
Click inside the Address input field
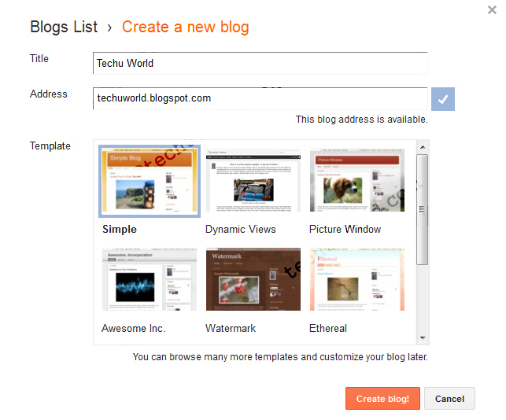click(x=260, y=98)
